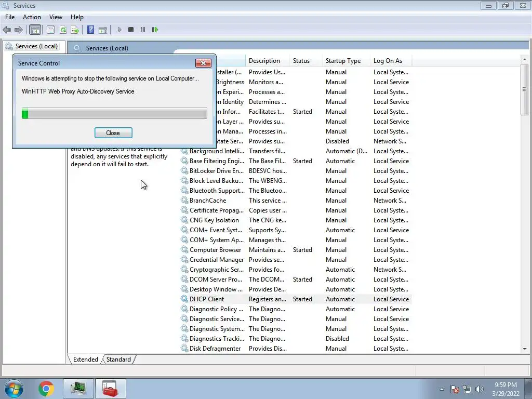Select the DHCP Client service row
Screen dimensions: 532x399
pyautogui.click(x=296, y=299)
